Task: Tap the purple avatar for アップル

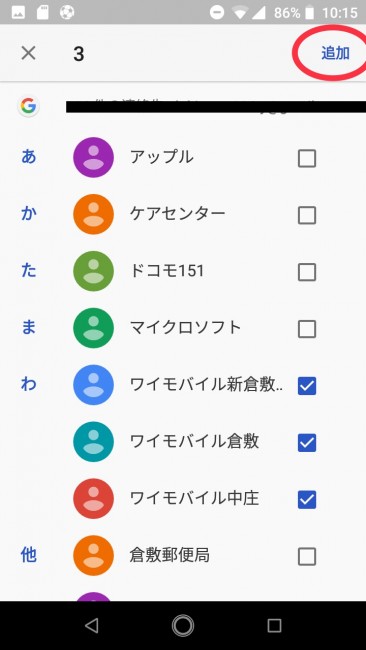Action: (x=93, y=158)
